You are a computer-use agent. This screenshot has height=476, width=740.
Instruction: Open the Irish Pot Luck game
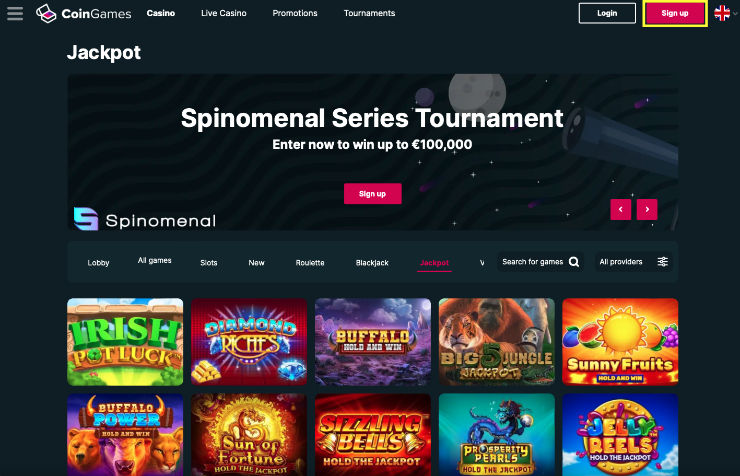click(125, 342)
